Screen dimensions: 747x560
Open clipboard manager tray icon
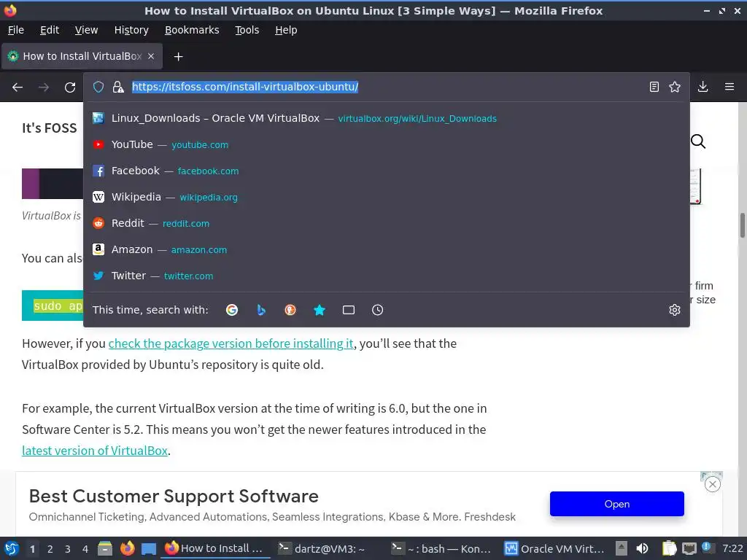669,548
